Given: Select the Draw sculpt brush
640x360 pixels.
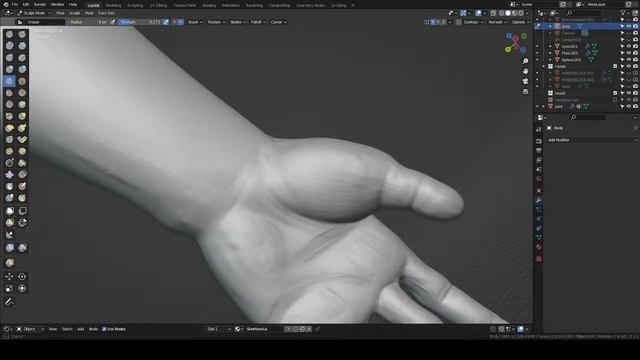Looking at the screenshot, I should [9, 34].
